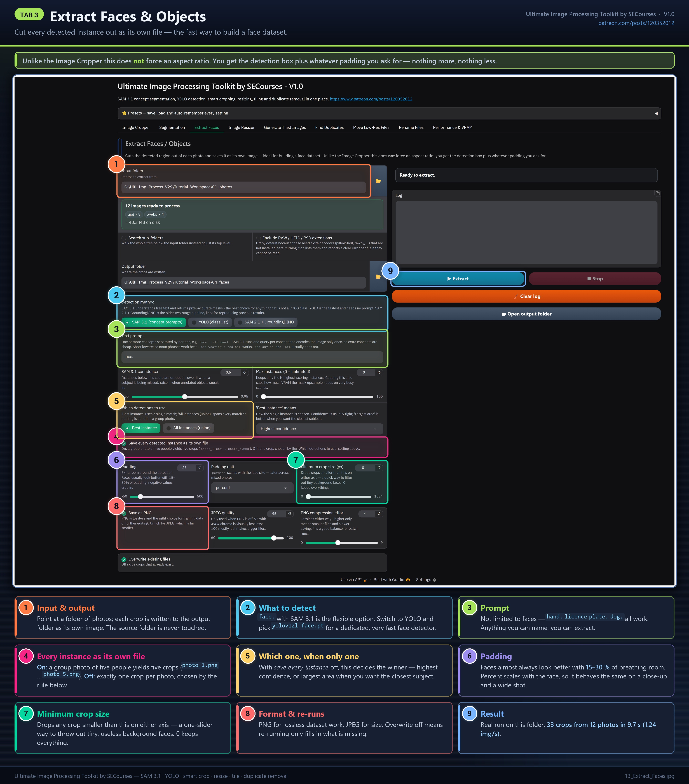Select SAM 3.1 (concept prompts) detection method
The height and width of the screenshot is (784, 689).
tap(154, 322)
